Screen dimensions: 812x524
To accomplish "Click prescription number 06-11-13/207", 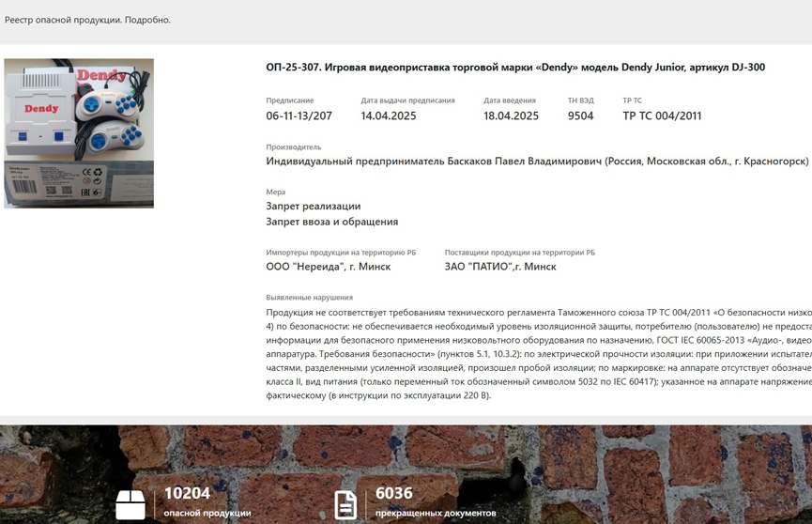I will pos(299,116).
